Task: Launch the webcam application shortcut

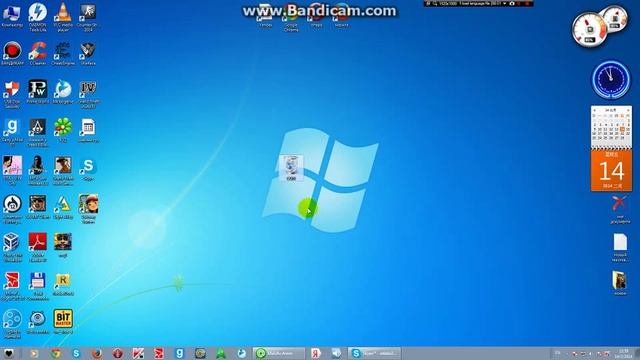Action: [x=38, y=321]
